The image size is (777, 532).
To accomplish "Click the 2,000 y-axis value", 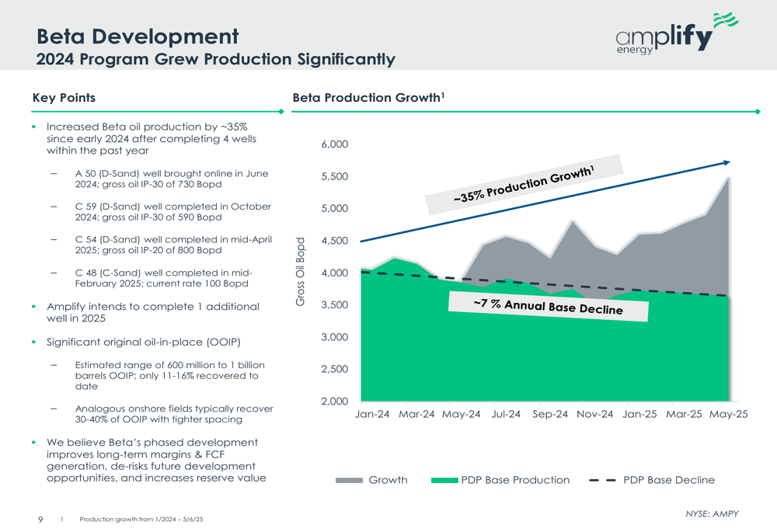I will pos(334,402).
